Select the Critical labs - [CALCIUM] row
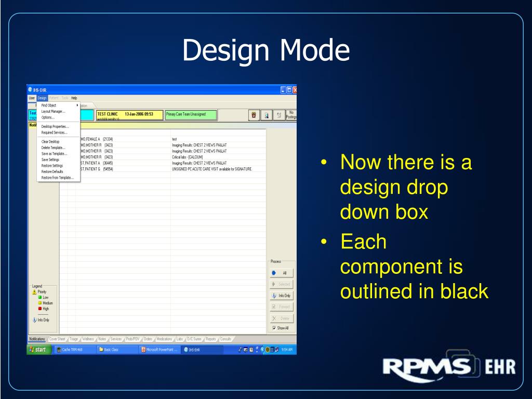532x399 pixels. (163, 157)
